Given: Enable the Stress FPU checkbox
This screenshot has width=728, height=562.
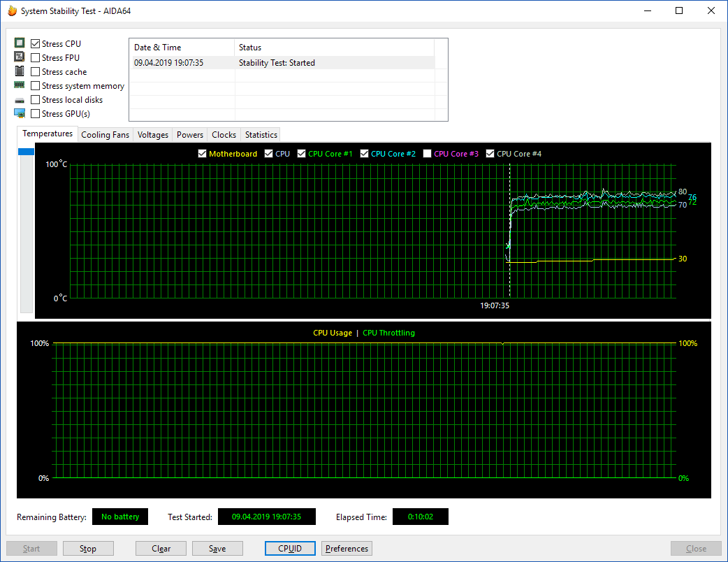Looking at the screenshot, I should (36, 57).
